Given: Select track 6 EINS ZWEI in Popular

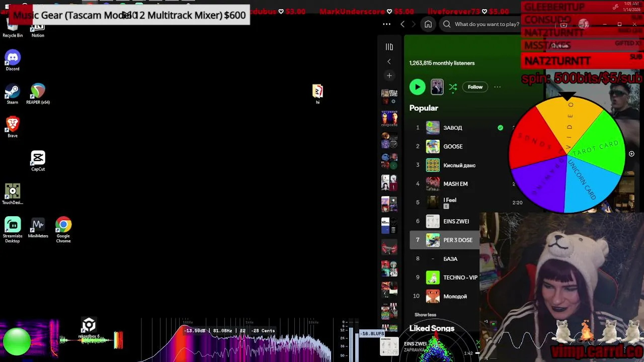Looking at the screenshot, I should click(x=456, y=221).
